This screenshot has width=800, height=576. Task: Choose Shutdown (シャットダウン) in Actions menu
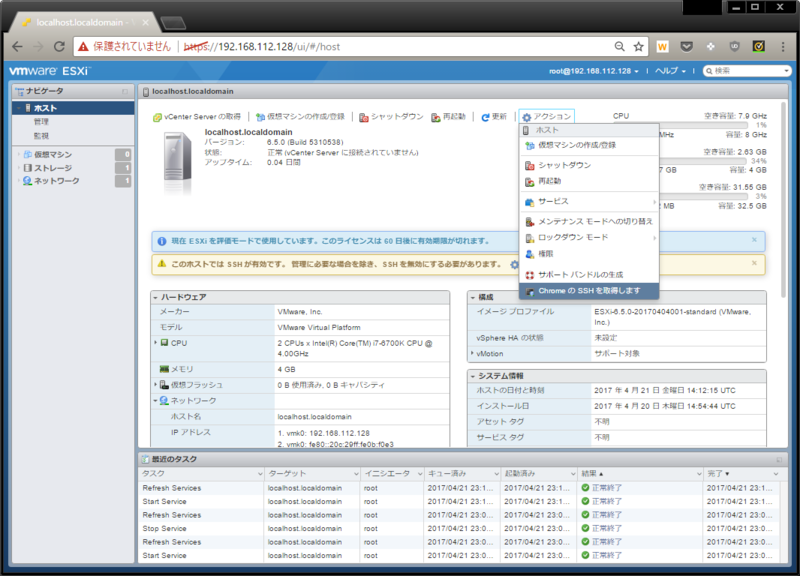tap(589, 165)
